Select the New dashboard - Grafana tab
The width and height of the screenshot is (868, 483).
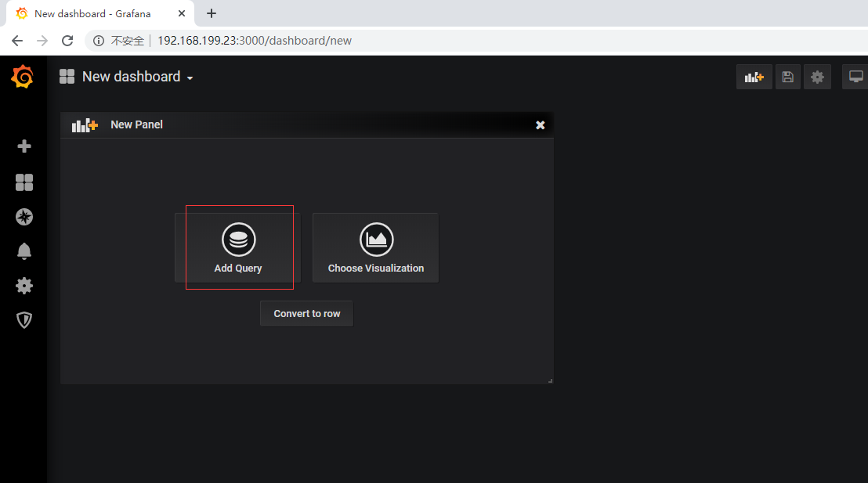tap(100, 13)
